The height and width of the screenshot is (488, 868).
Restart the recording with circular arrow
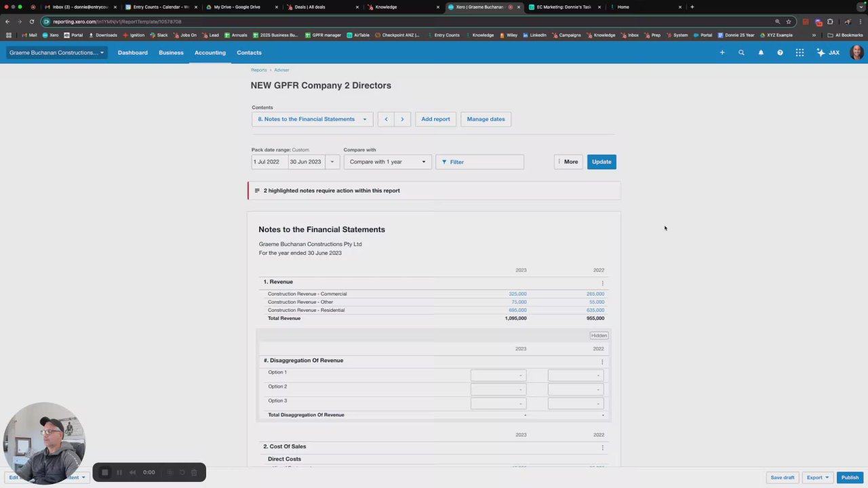(x=182, y=472)
